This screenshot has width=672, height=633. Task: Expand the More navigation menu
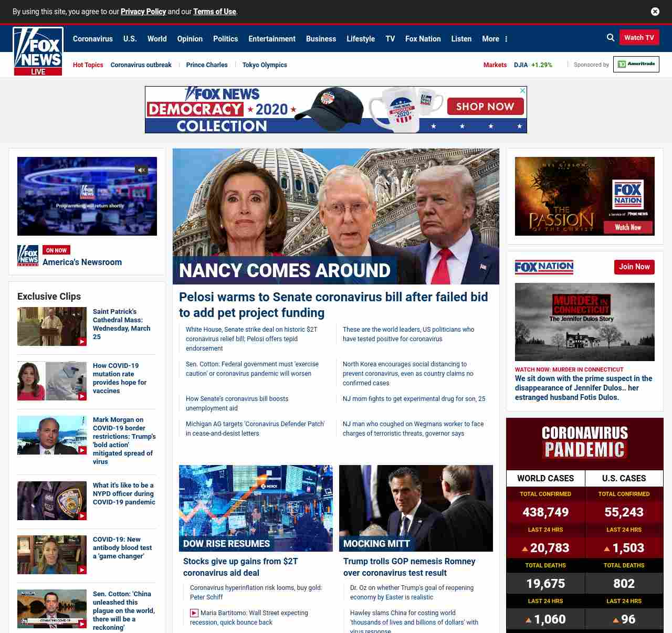pos(495,39)
